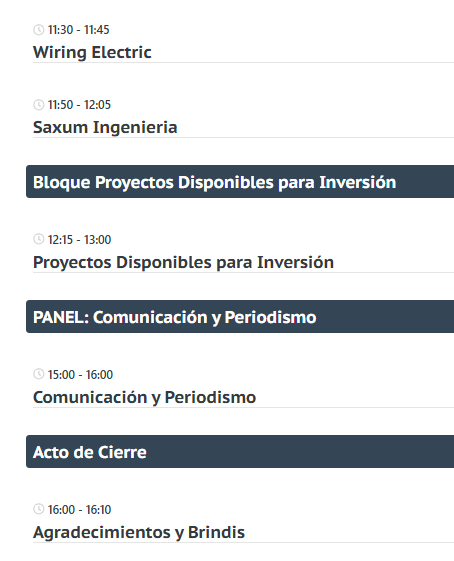Click the divider line under Saxum Ingenieria

(243, 137)
